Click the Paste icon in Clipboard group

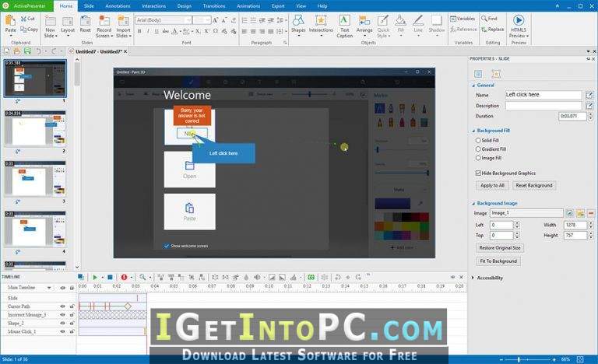click(x=11, y=20)
